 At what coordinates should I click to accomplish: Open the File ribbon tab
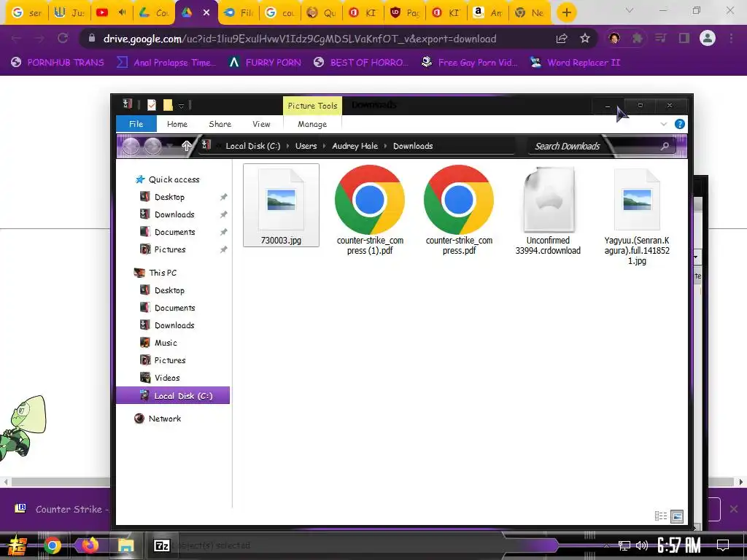click(136, 124)
